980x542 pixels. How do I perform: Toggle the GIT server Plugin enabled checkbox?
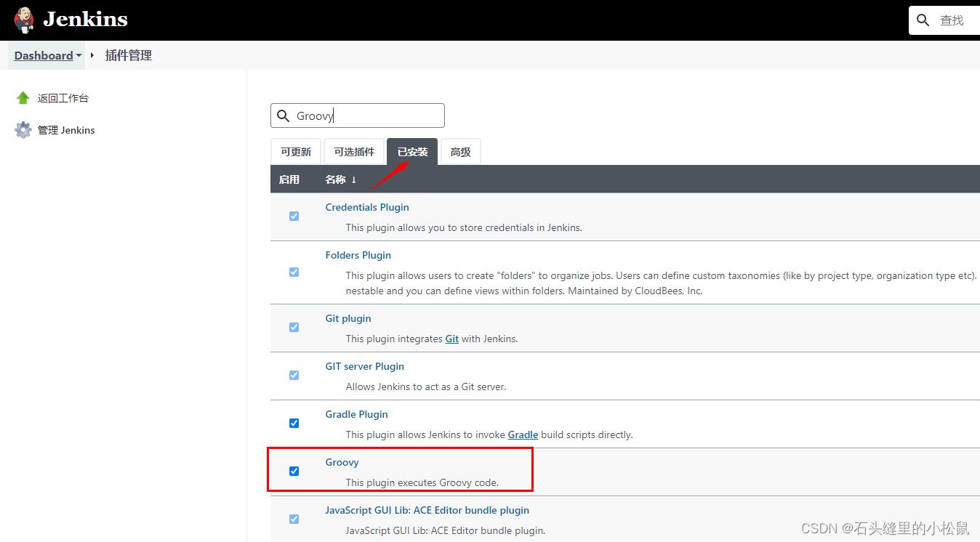(294, 375)
